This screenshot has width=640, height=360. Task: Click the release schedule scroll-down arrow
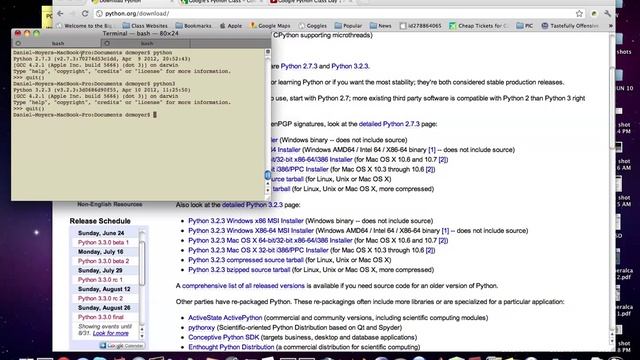[142, 336]
